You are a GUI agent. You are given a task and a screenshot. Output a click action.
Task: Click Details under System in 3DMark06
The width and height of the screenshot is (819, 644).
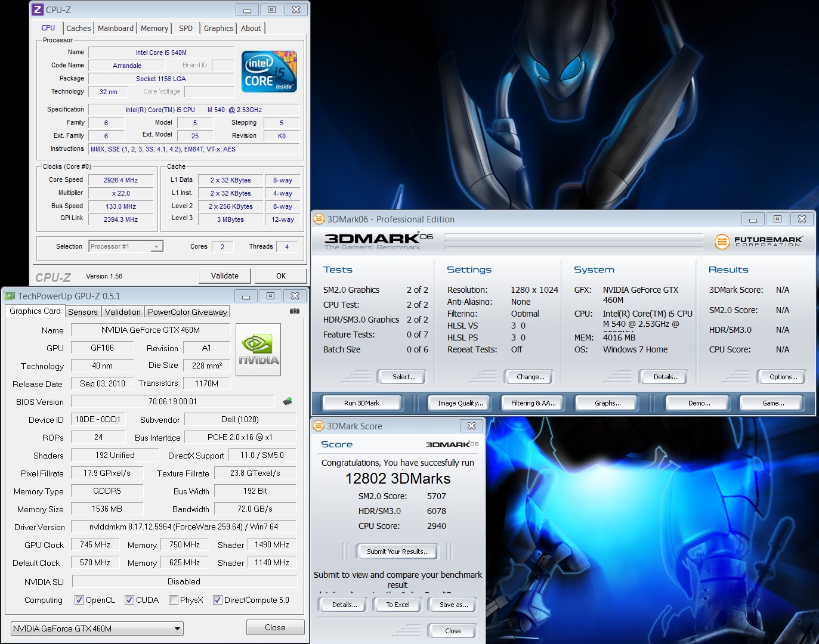tap(666, 377)
